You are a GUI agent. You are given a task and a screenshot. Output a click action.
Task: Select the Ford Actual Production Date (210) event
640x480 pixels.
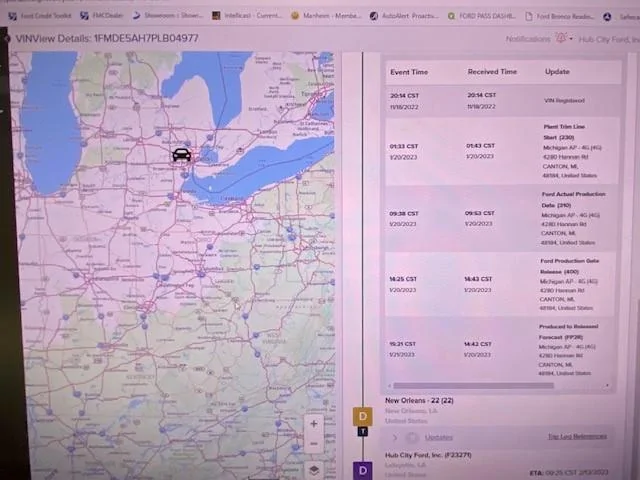501,218
